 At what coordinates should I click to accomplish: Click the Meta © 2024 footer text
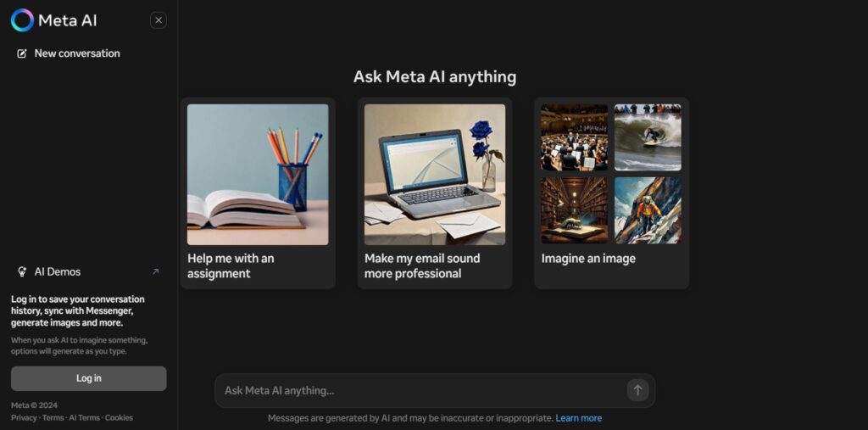[34, 405]
